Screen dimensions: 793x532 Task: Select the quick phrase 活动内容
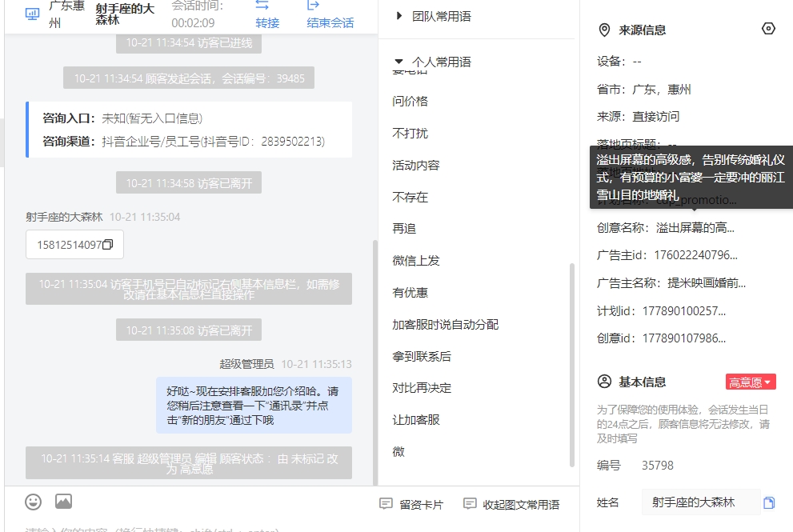point(416,165)
